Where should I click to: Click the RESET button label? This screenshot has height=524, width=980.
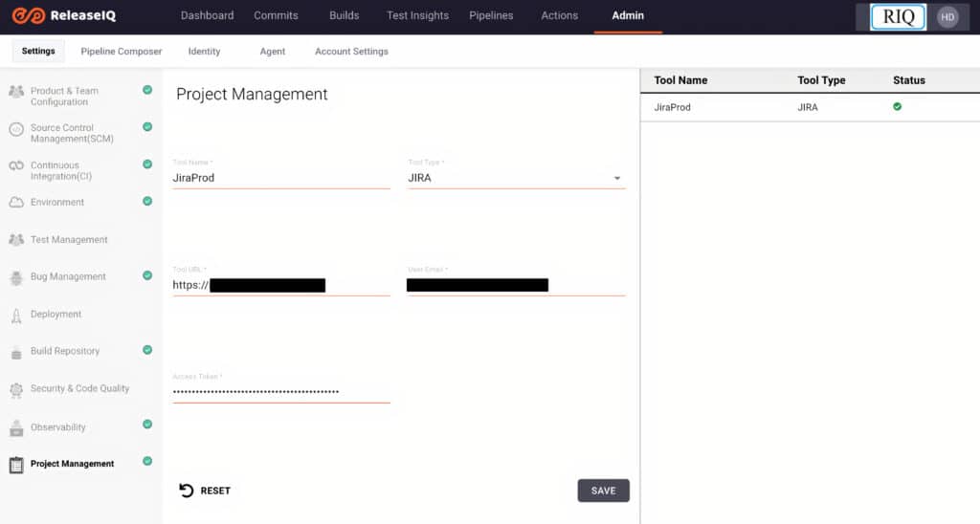[x=215, y=491]
